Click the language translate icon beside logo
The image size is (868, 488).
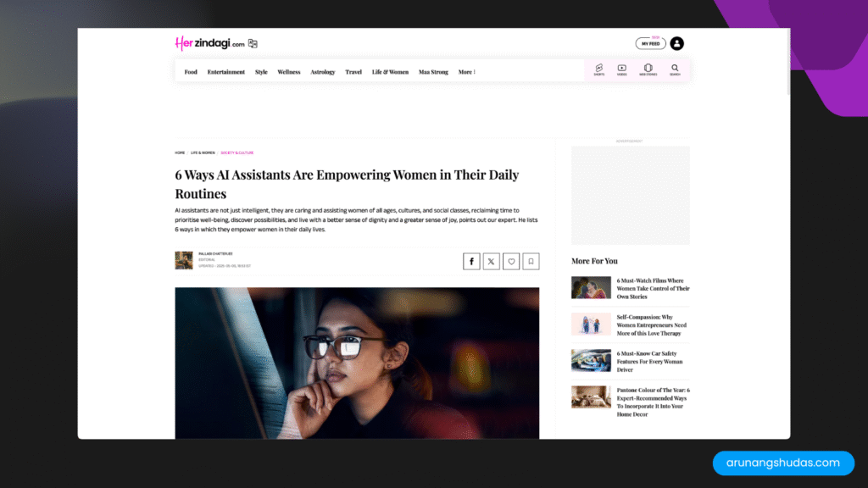(253, 43)
